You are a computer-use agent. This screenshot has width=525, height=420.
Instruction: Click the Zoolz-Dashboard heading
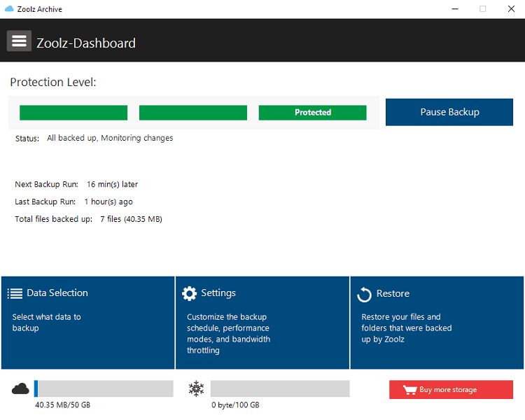click(86, 43)
